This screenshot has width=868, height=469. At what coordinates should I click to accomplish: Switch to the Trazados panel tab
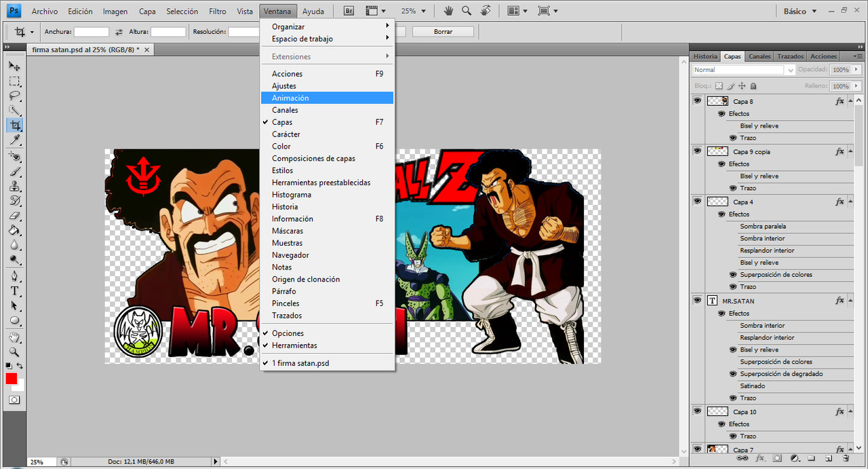pos(790,56)
